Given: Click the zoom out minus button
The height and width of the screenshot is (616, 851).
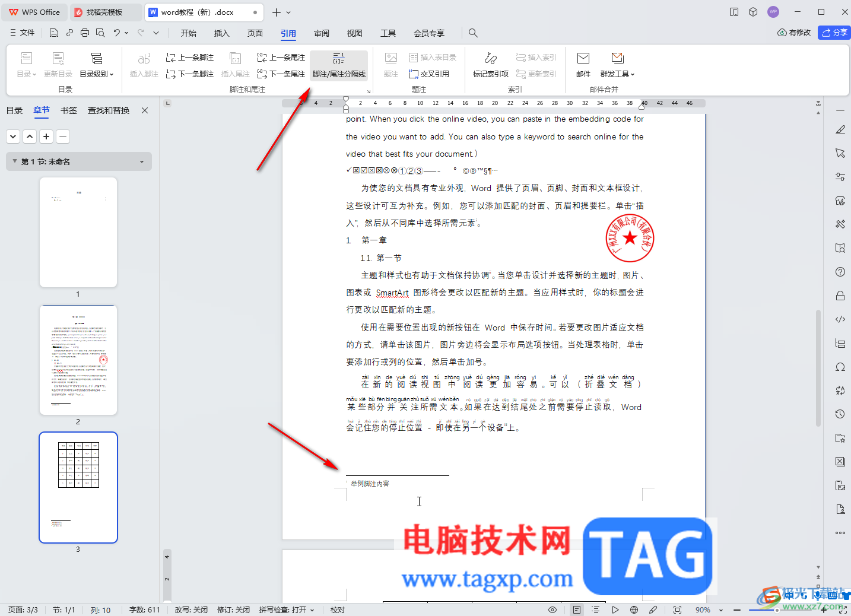Looking at the screenshot, I should (736, 610).
